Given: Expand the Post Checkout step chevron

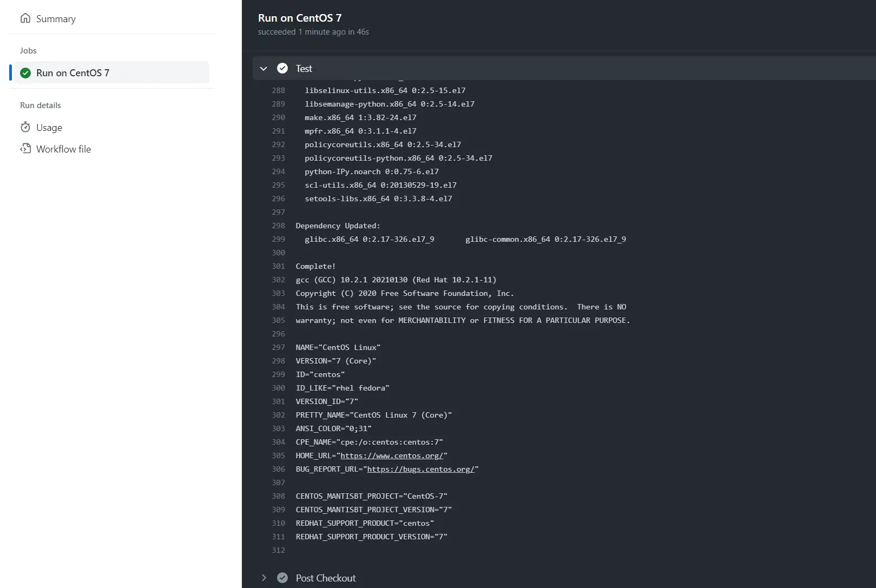Looking at the screenshot, I should (264, 578).
